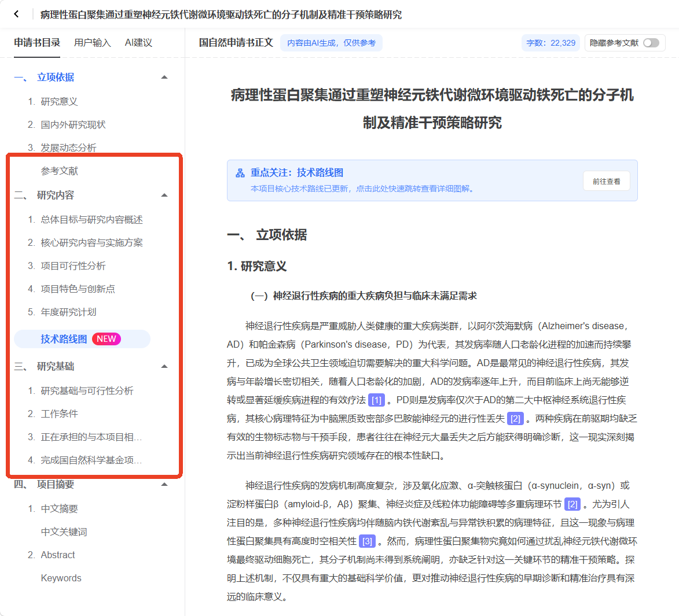Collapse the 研究内容 section
679x616 pixels.
[164, 195]
